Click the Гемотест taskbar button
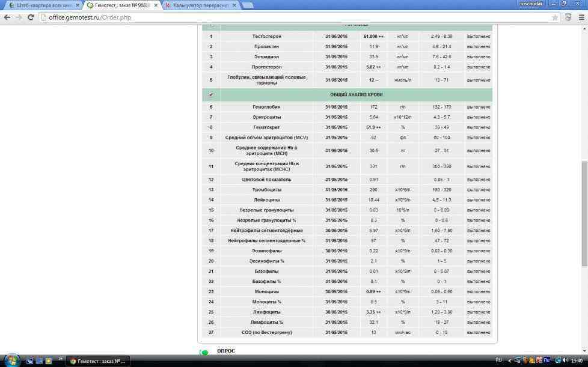Image resolution: width=588 pixels, height=367 pixels. coord(97,361)
